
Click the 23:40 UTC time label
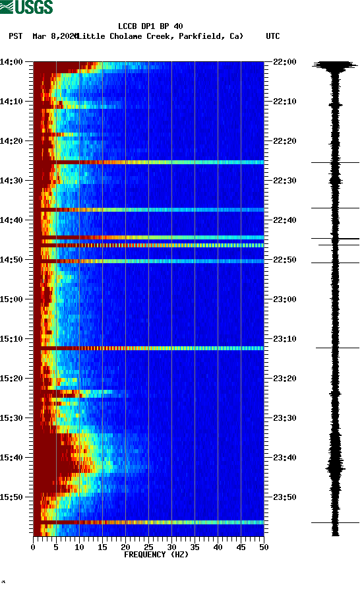coord(285,458)
